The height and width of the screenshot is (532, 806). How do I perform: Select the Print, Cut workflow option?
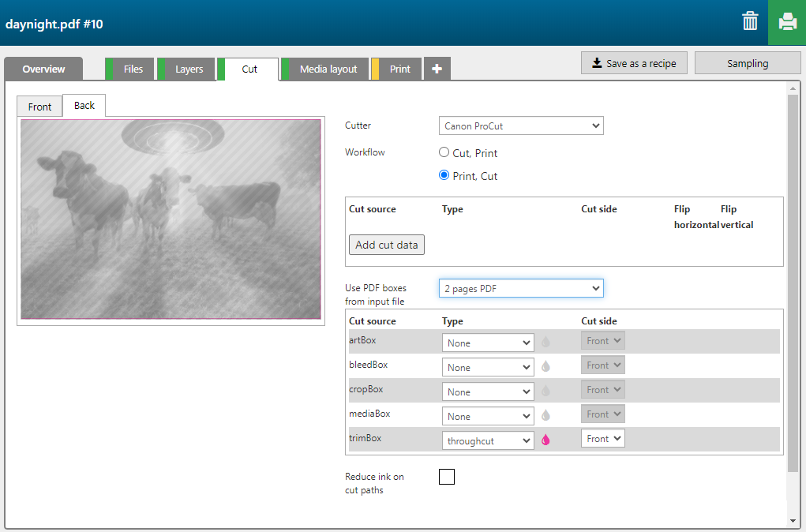click(444, 176)
